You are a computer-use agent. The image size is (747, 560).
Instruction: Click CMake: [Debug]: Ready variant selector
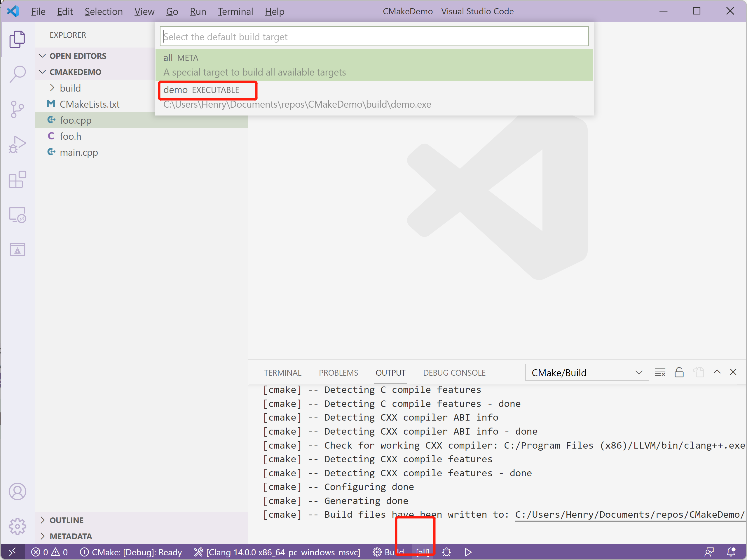(131, 552)
